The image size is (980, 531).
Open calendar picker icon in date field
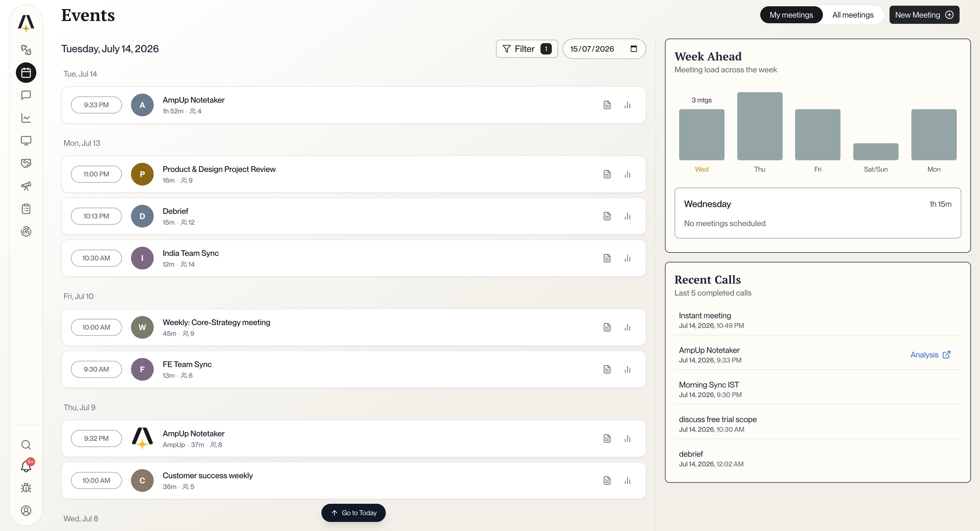(x=633, y=49)
